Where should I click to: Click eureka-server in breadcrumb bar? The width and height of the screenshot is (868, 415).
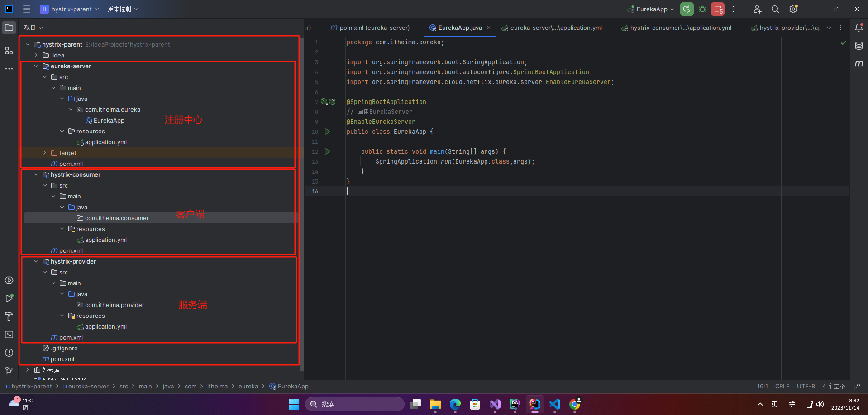pos(86,387)
